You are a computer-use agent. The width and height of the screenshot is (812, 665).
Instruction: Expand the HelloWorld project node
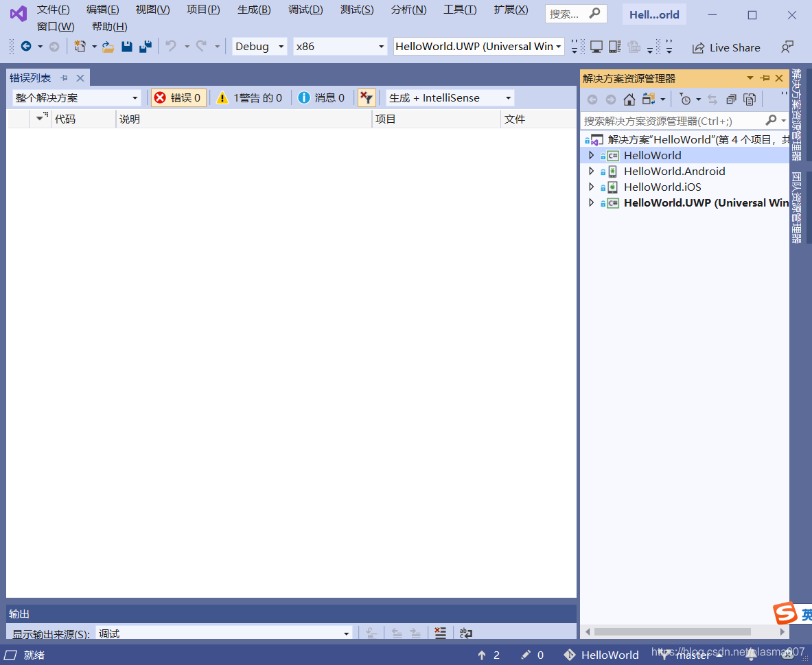pos(592,155)
